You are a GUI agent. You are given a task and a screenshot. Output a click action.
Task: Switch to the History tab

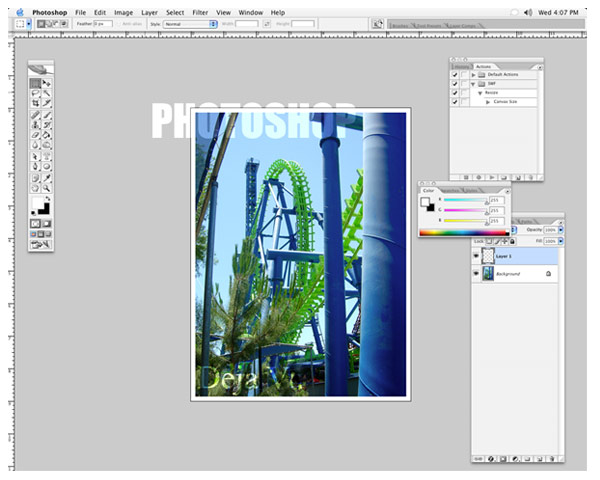[x=462, y=67]
